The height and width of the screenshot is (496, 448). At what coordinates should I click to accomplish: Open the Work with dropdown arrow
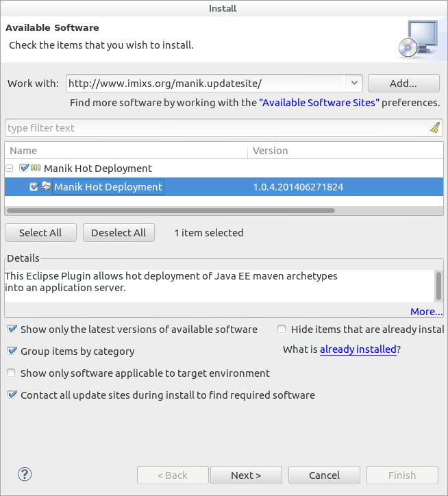[x=354, y=83]
